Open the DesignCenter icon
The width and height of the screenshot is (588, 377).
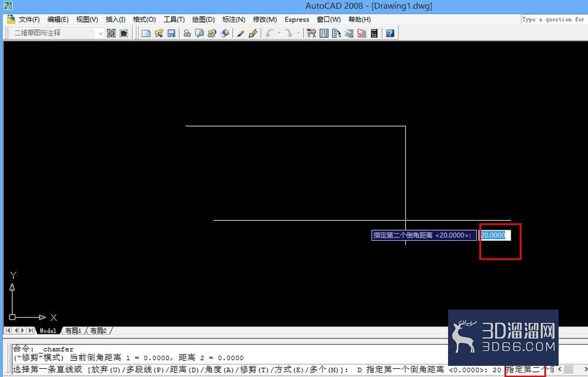(x=324, y=33)
